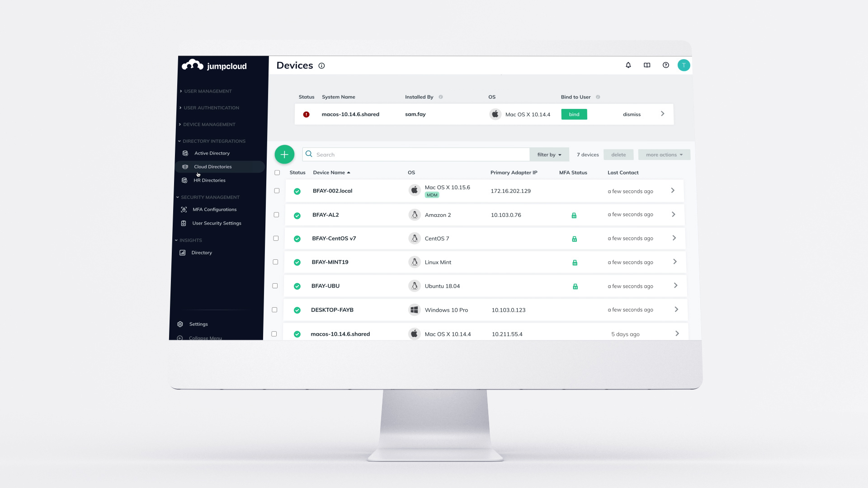Click the help/question mark icon

(x=666, y=66)
